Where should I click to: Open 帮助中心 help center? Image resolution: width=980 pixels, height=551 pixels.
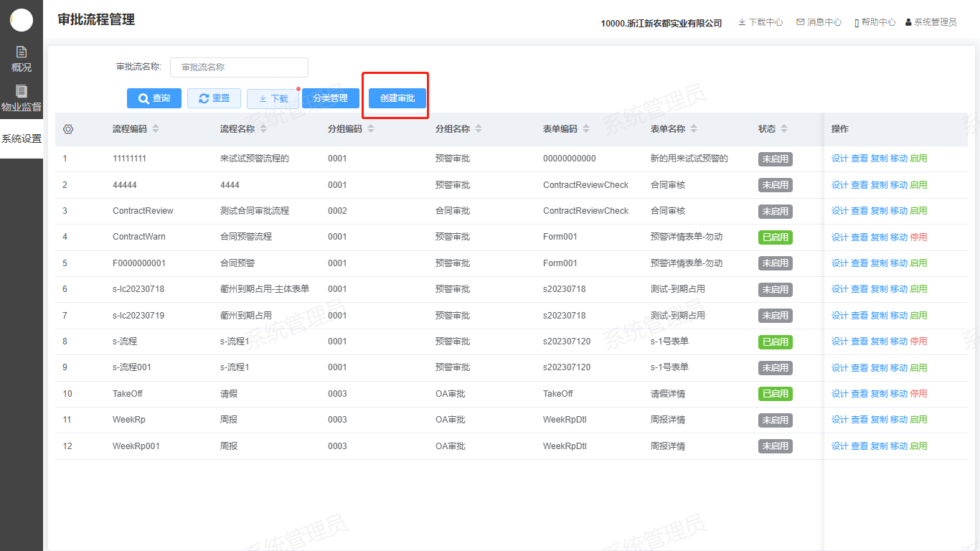tap(875, 22)
